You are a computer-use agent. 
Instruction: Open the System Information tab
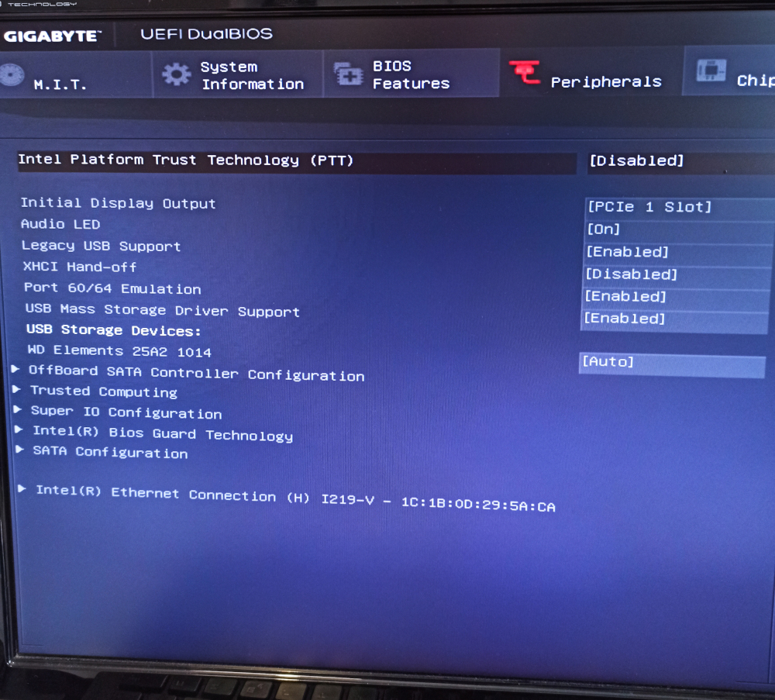pos(252,75)
